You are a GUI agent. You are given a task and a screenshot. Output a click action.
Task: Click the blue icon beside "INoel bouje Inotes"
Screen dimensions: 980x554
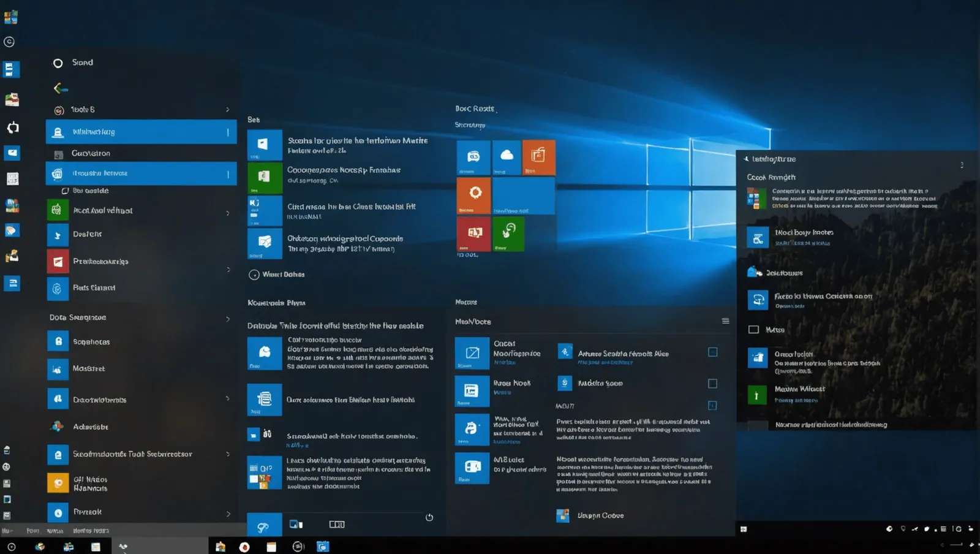point(758,237)
